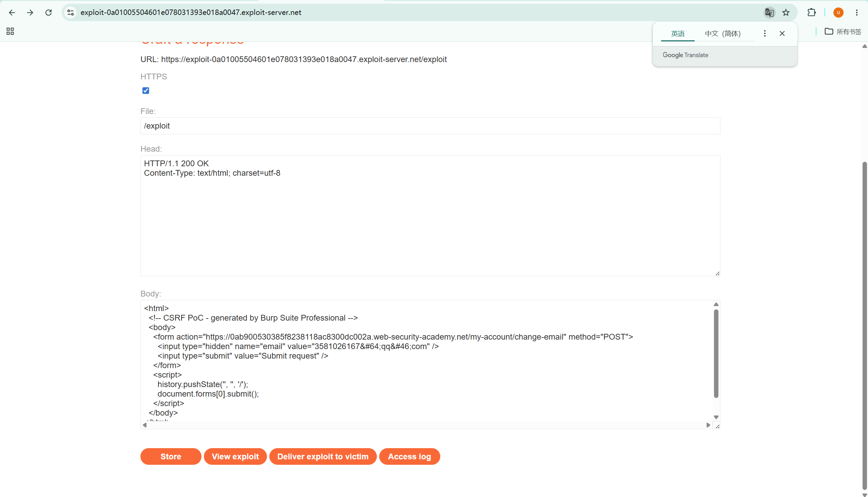Viewport: 868px width, 497px height.
Task: Open the Access log button
Action: (x=409, y=456)
